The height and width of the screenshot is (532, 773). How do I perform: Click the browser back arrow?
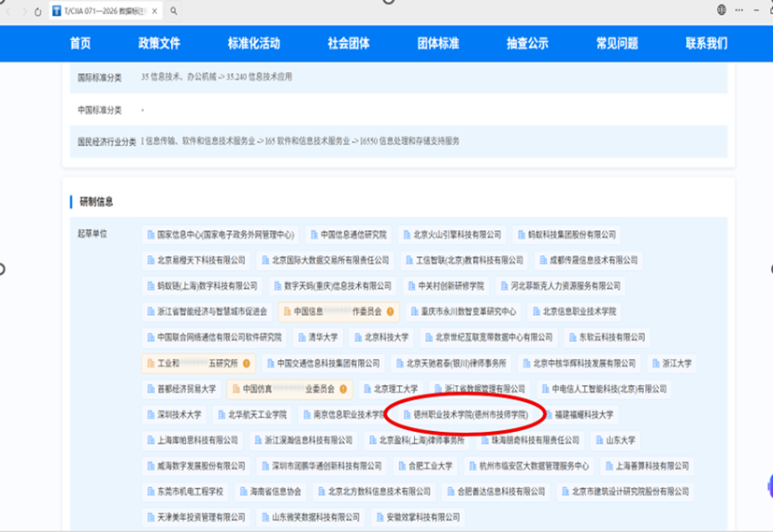point(8,11)
